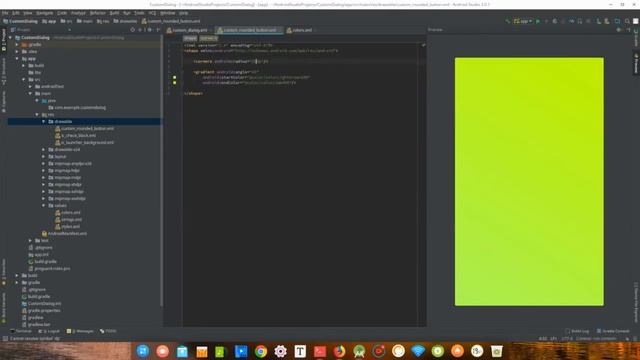Click the green Run app button
Viewport: 640px width, 360px height.
(538, 21)
